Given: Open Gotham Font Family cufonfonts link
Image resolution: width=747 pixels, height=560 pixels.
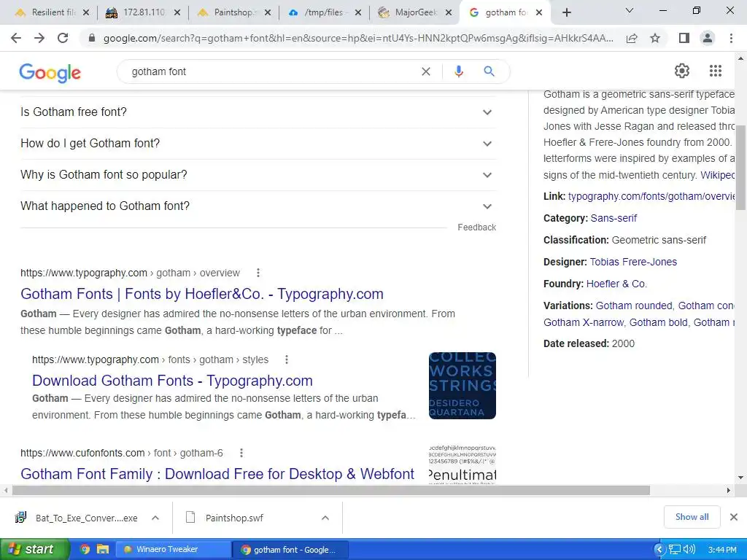Looking at the screenshot, I should click(217, 474).
